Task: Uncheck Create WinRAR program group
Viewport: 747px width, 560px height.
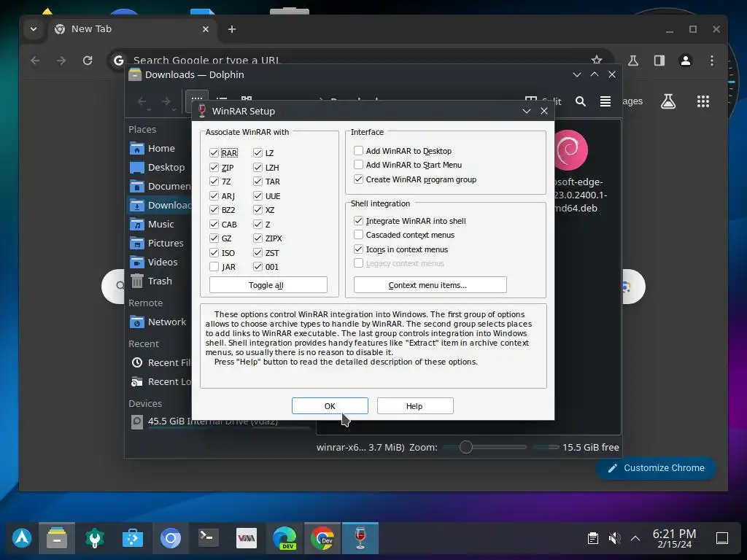Action: click(x=358, y=179)
